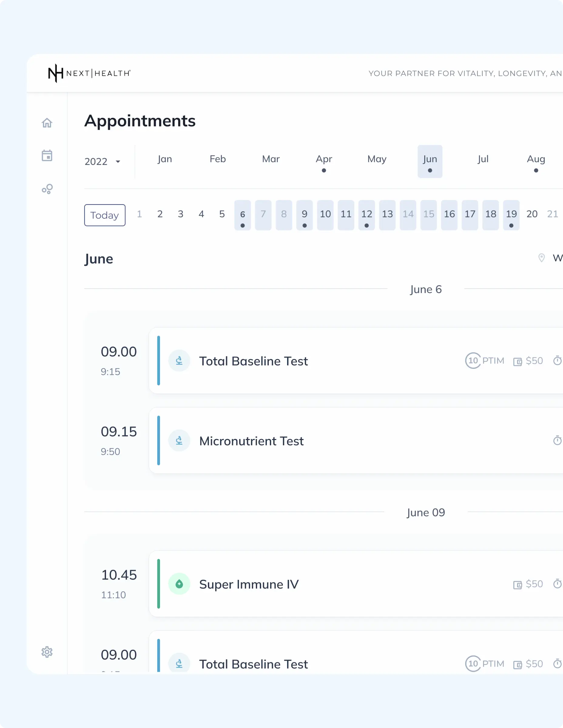Image resolution: width=563 pixels, height=728 pixels.
Task: Click timer icon on bottom Total Baseline Test
Action: (x=558, y=664)
